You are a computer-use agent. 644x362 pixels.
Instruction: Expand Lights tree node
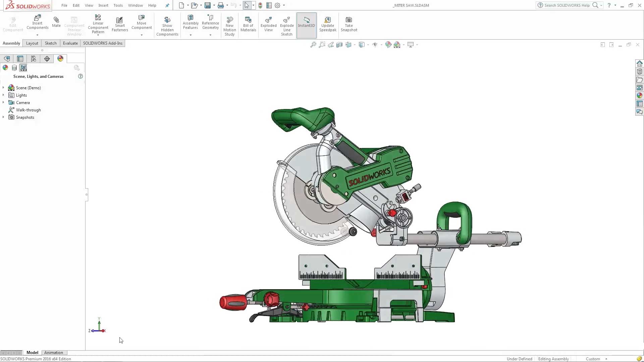tap(3, 95)
